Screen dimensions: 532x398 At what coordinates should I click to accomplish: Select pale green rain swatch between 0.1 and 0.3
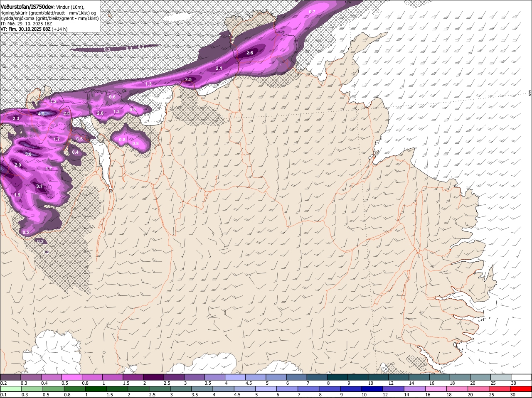coord(10,388)
